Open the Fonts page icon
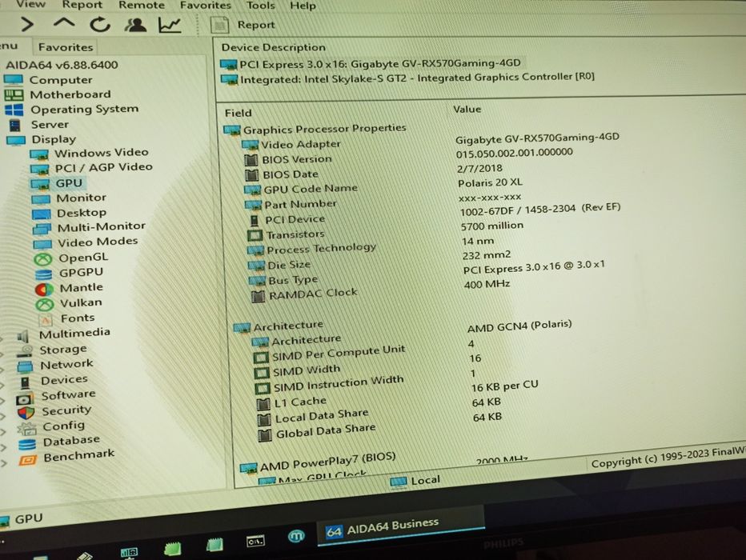 click(46, 320)
